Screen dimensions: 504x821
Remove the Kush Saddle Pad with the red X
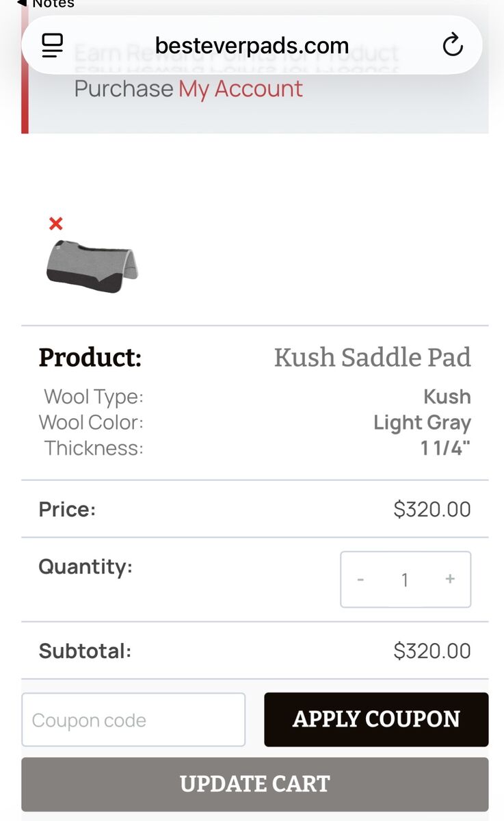click(55, 224)
